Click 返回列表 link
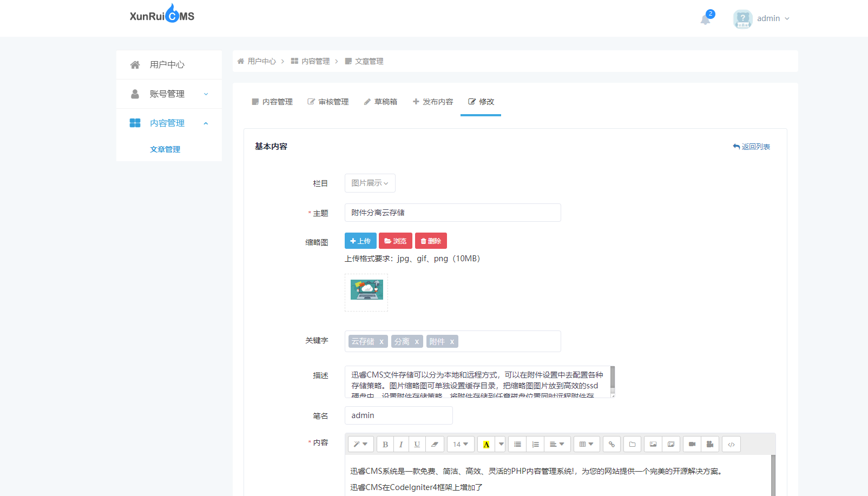868x496 pixels. pos(752,147)
